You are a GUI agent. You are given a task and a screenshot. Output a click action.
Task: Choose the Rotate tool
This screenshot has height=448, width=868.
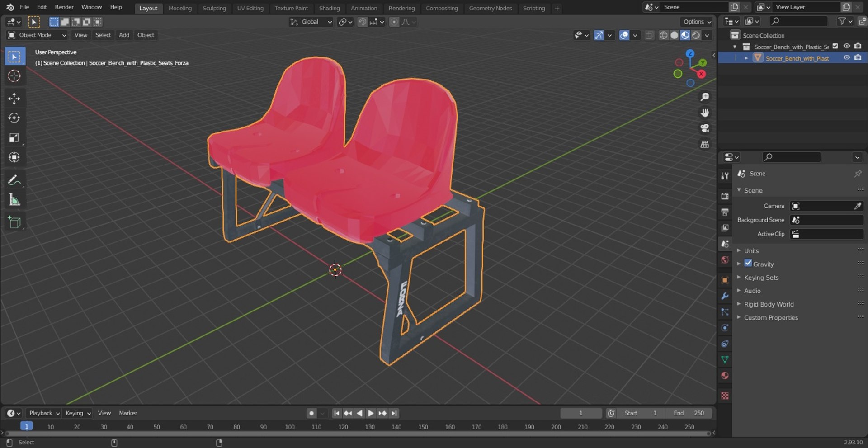coord(14,118)
